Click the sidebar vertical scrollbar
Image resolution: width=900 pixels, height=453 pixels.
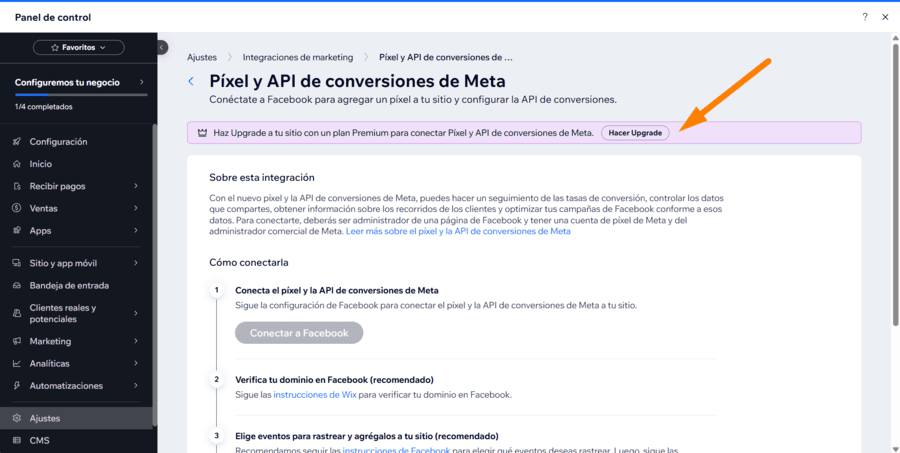[x=154, y=276]
